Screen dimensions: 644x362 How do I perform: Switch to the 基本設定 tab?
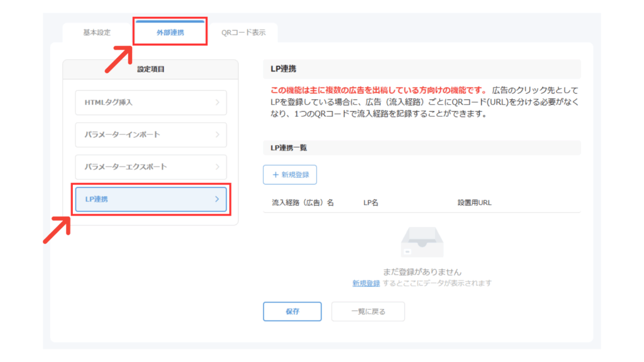click(x=97, y=33)
